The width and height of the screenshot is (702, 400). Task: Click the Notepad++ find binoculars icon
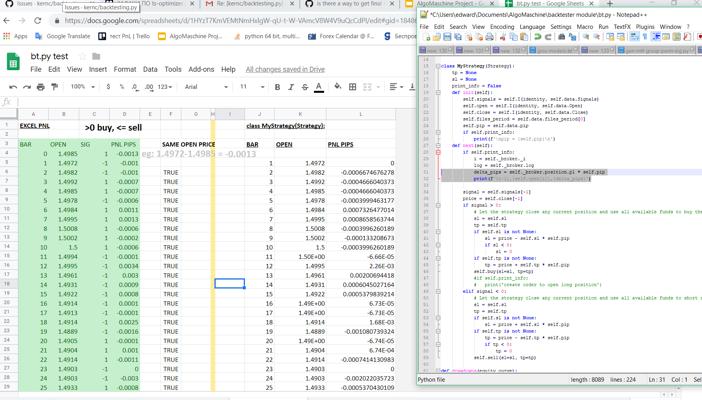pos(561,37)
